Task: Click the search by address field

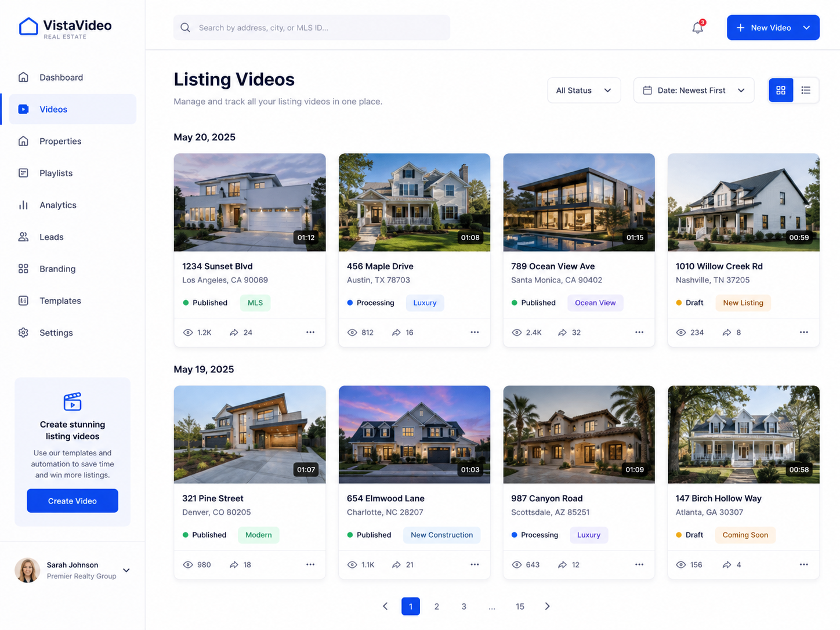Action: tap(312, 27)
